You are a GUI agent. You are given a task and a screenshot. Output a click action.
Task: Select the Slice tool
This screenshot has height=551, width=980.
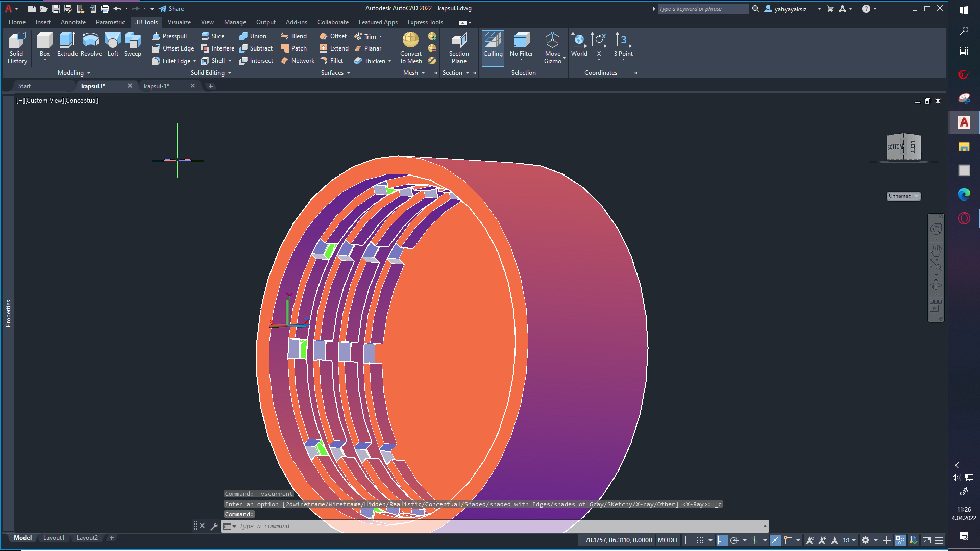coord(212,36)
